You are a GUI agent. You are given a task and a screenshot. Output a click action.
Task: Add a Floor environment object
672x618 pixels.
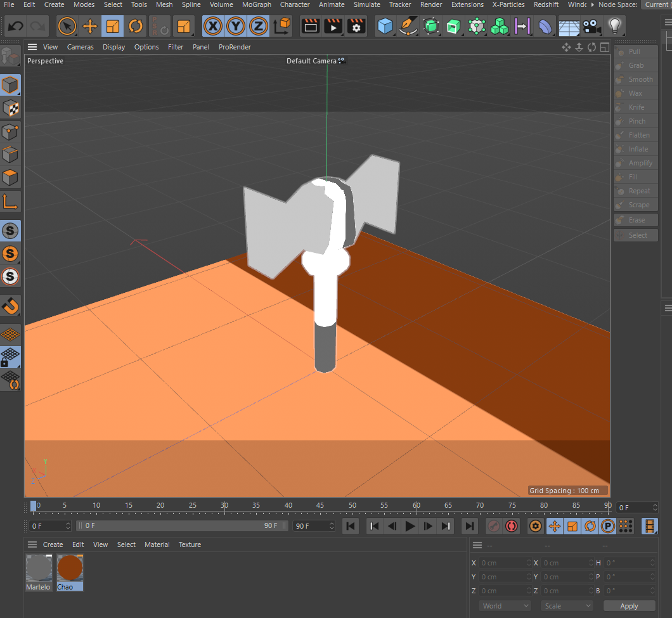click(x=569, y=27)
